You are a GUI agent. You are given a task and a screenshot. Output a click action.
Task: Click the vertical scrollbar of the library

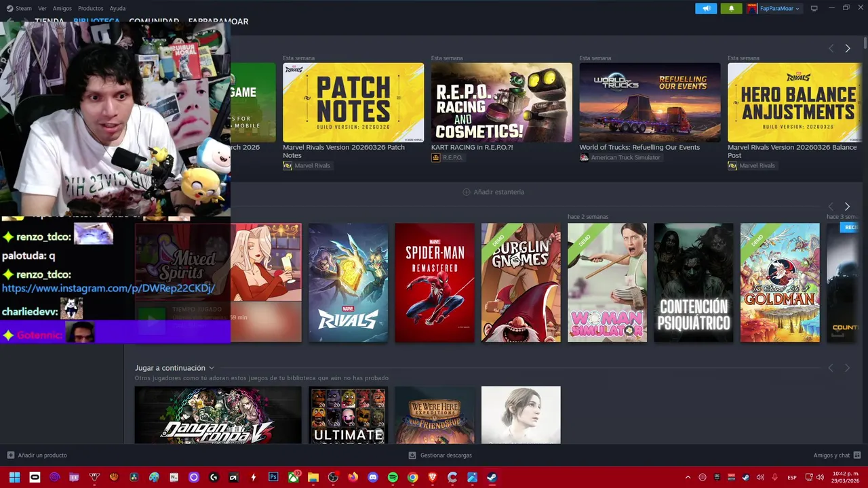(x=865, y=43)
